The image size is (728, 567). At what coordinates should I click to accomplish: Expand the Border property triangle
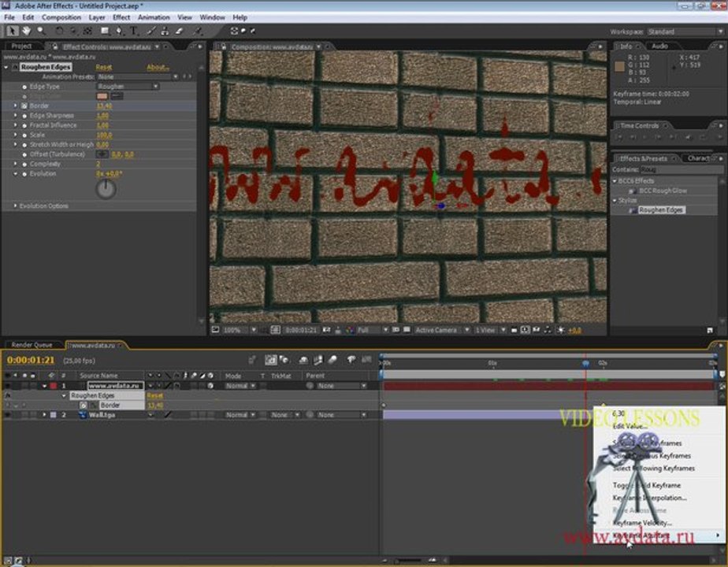pos(15,106)
